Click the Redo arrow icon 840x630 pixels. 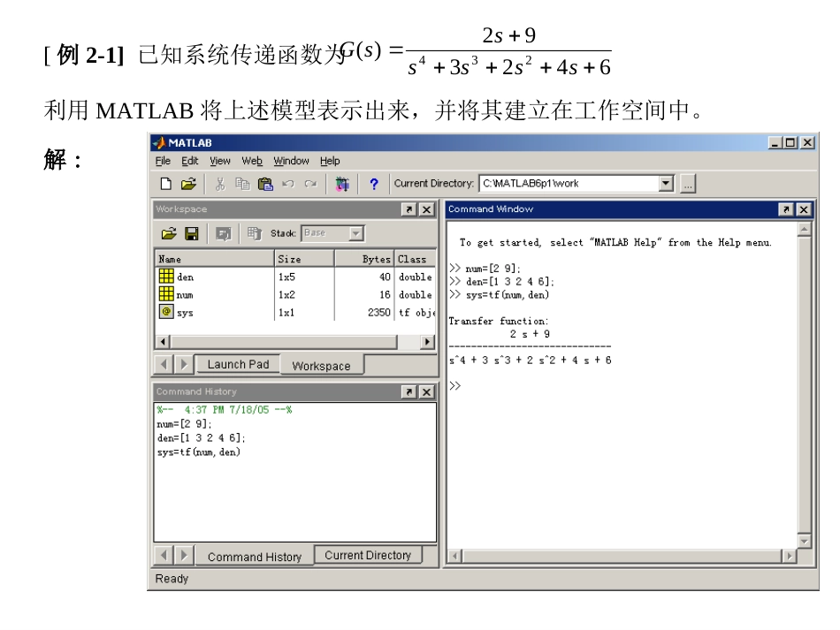coord(310,184)
